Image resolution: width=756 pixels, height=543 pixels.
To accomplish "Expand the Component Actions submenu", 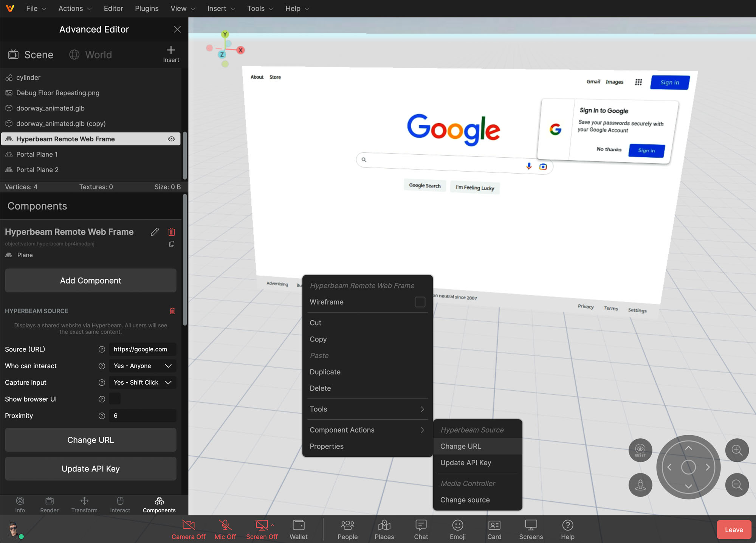I will [367, 430].
